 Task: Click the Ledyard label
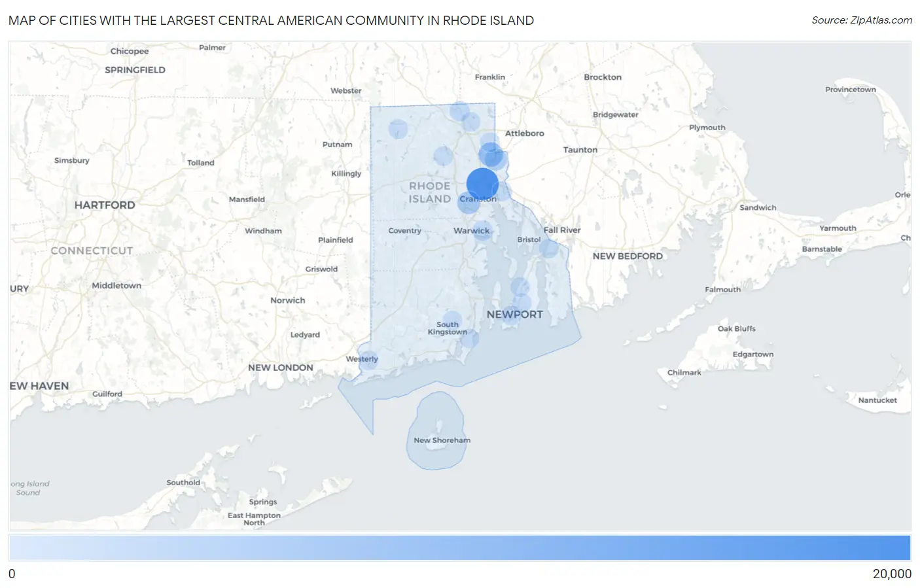tap(305, 335)
